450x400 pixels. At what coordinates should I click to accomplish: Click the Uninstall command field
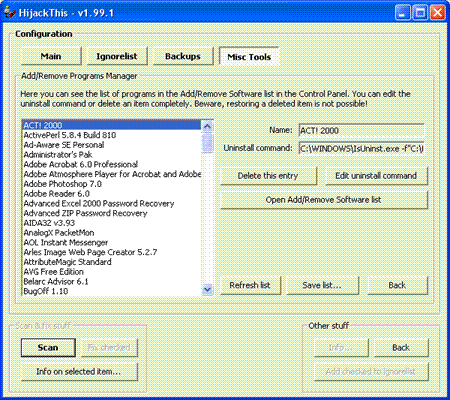point(362,149)
